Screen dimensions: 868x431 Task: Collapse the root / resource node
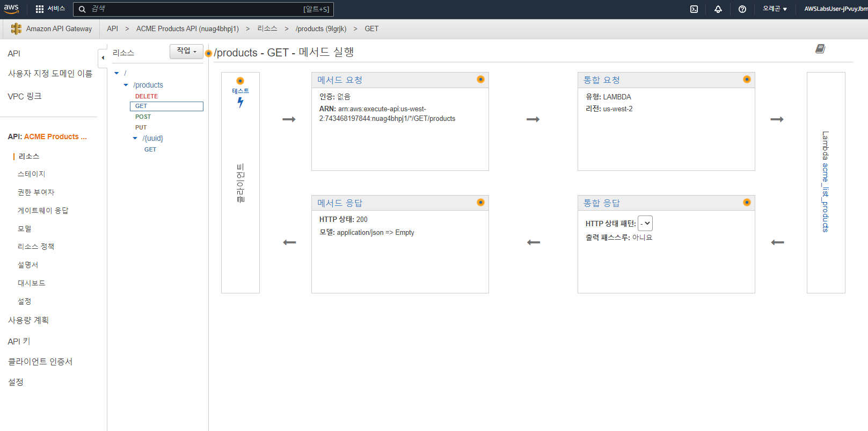coord(116,73)
